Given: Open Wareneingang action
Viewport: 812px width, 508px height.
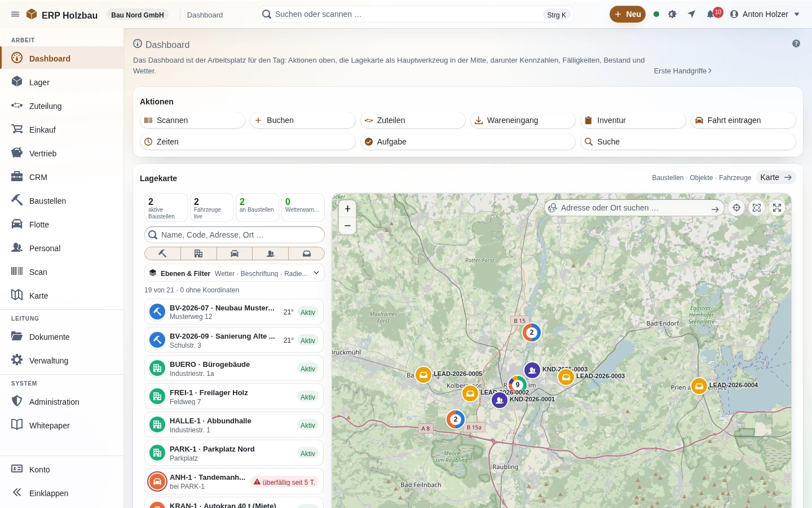Looking at the screenshot, I should point(523,120).
